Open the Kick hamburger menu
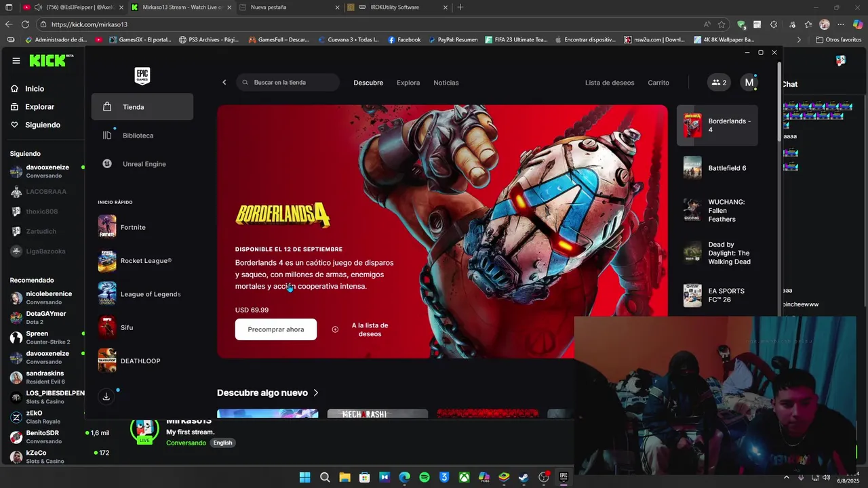This screenshot has width=868, height=488. pos(16,60)
